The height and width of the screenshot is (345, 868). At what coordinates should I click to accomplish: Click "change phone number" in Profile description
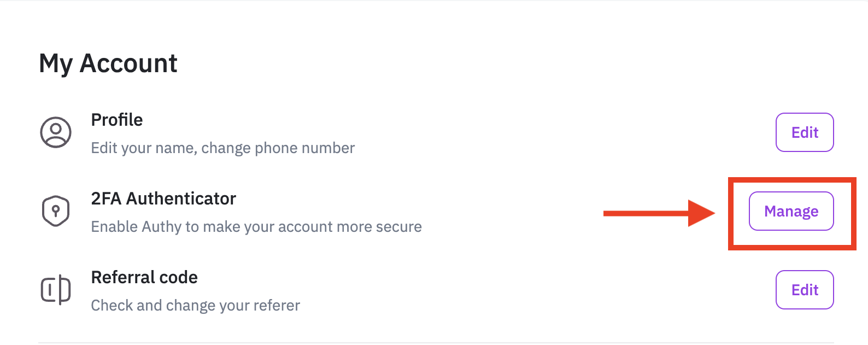(x=278, y=148)
